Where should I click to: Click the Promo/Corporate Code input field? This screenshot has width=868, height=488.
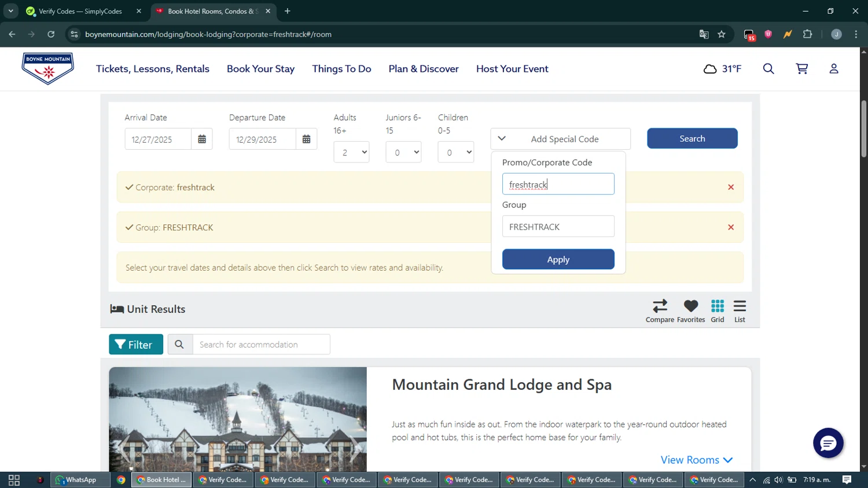(x=558, y=184)
